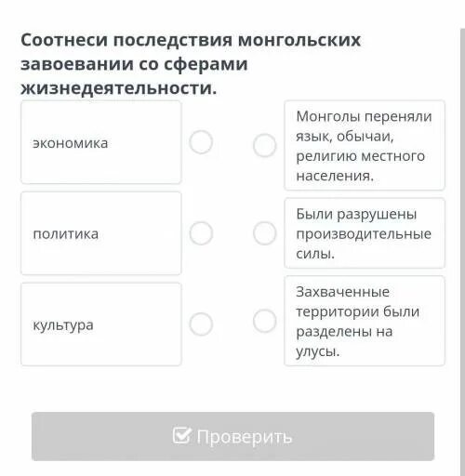Click the Захваченные территории разделены на улусы card
Image resolution: width=465 pixels, height=476 pixels.
coord(365,321)
